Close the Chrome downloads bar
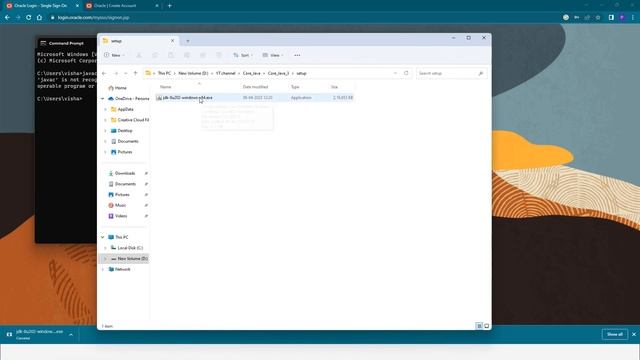The image size is (640, 360). [x=634, y=334]
